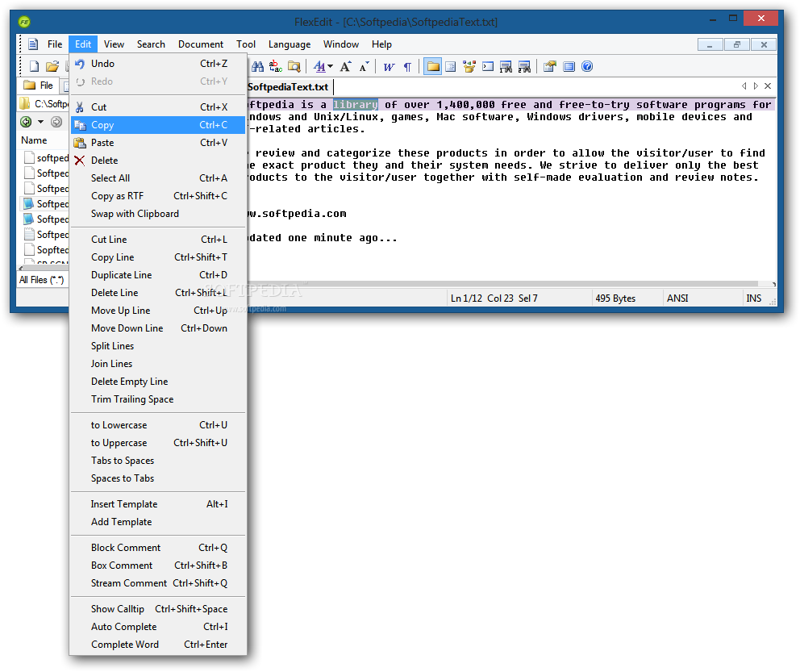Open the document icon left of File menu

33,44
